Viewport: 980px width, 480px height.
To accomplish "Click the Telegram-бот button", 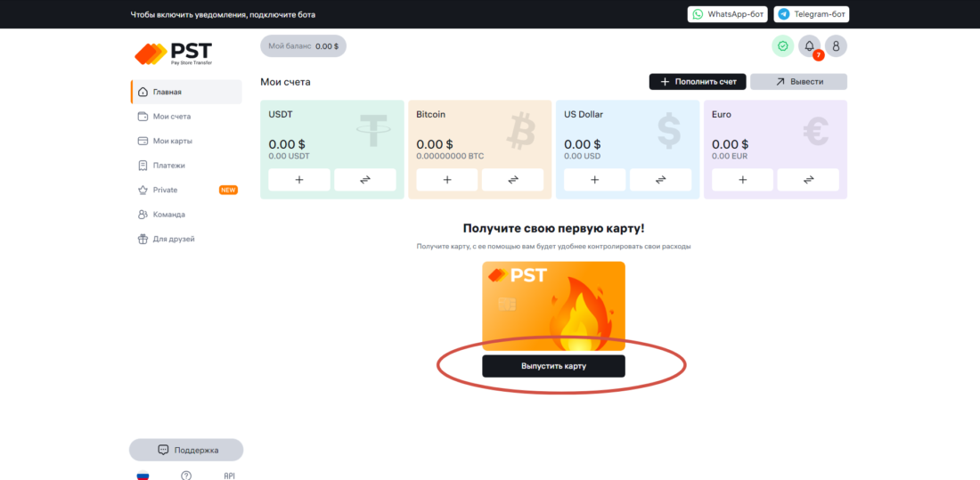I will pyautogui.click(x=812, y=14).
